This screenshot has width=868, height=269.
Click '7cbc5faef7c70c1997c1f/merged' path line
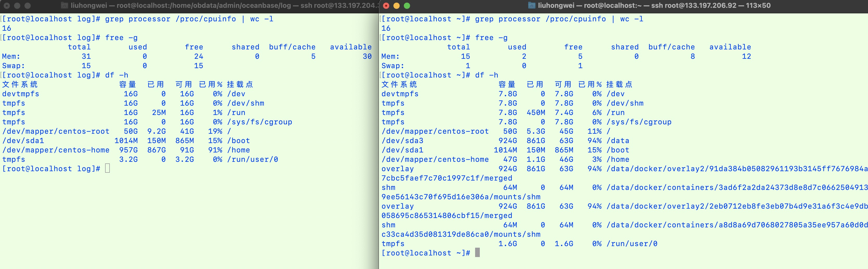(x=447, y=178)
